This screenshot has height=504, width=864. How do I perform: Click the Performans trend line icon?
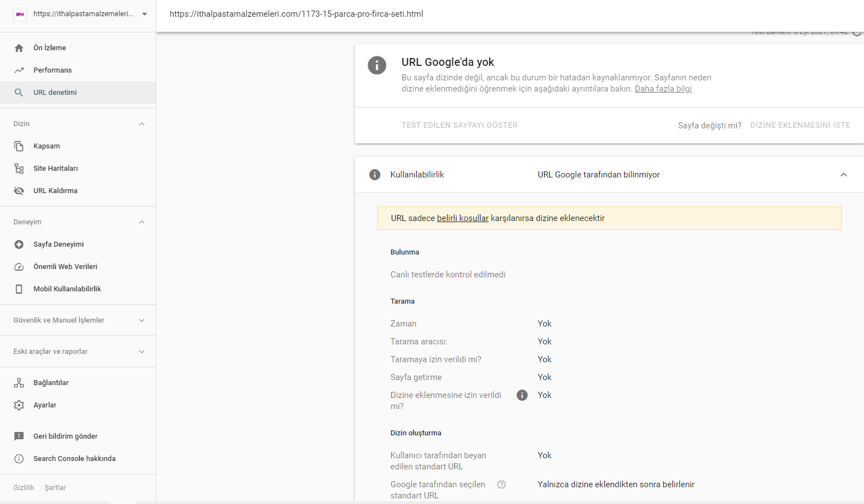pyautogui.click(x=19, y=70)
